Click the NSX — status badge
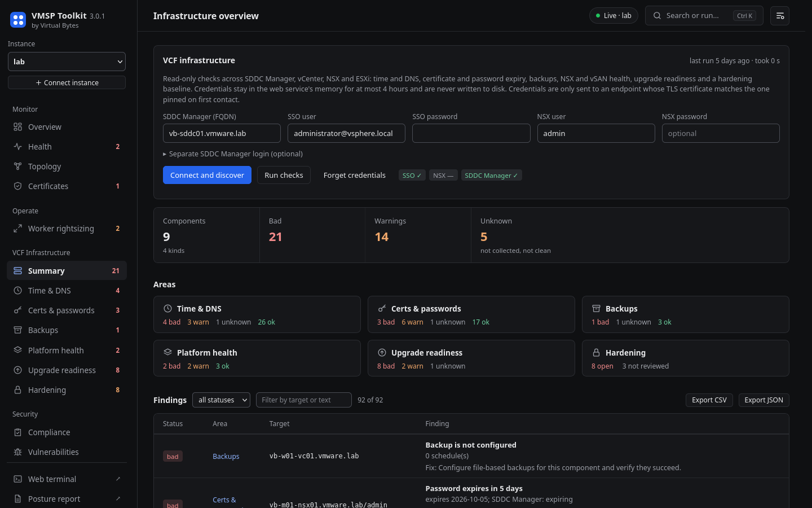The height and width of the screenshot is (508, 812). pos(443,176)
